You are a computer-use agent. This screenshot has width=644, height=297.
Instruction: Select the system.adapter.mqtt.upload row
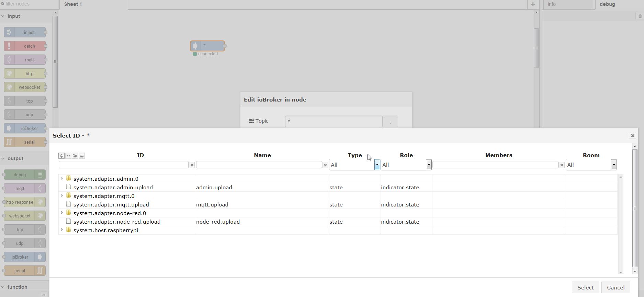[x=338, y=204]
